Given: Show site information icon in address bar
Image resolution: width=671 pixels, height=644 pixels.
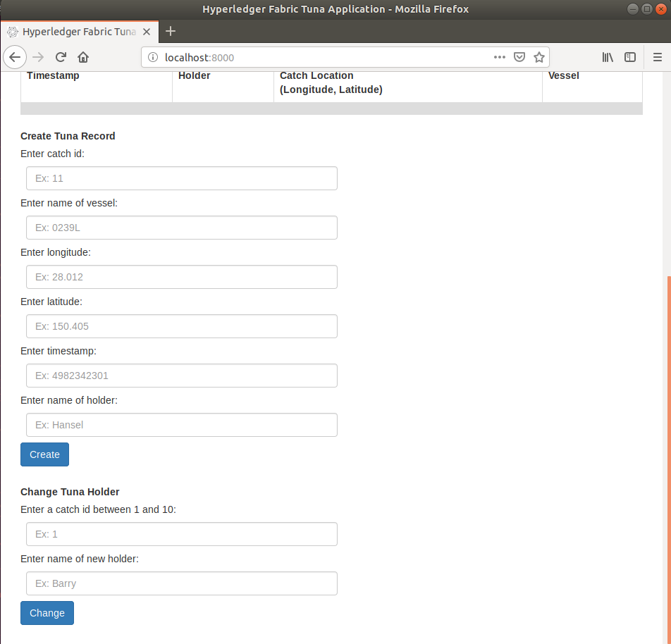Looking at the screenshot, I should click(x=153, y=57).
